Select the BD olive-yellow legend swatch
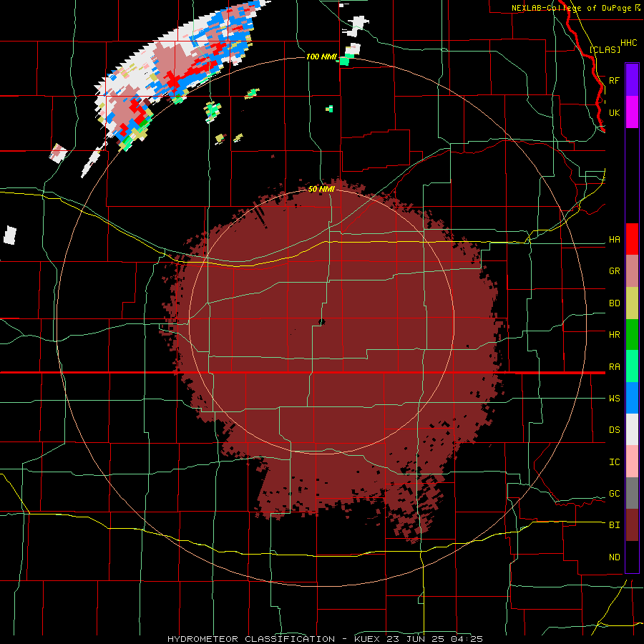This screenshot has width=644, height=644. pyautogui.click(x=632, y=303)
